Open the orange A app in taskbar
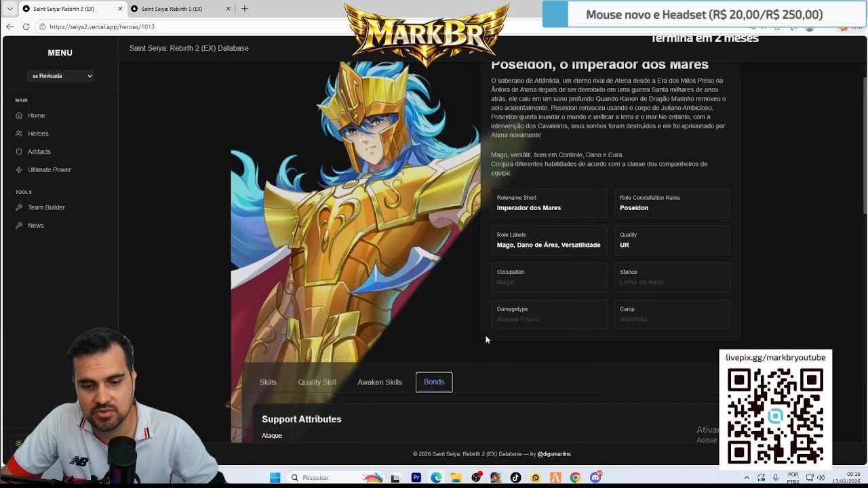The image size is (868, 488). 555,478
